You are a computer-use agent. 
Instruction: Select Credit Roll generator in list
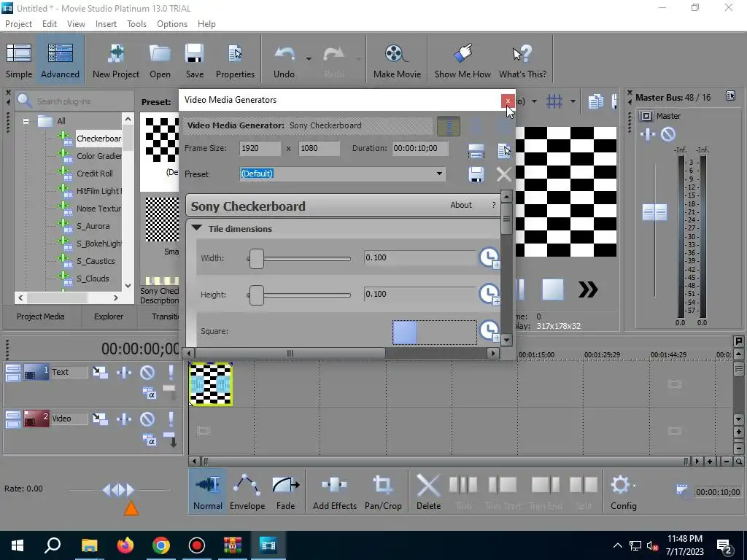(94, 174)
